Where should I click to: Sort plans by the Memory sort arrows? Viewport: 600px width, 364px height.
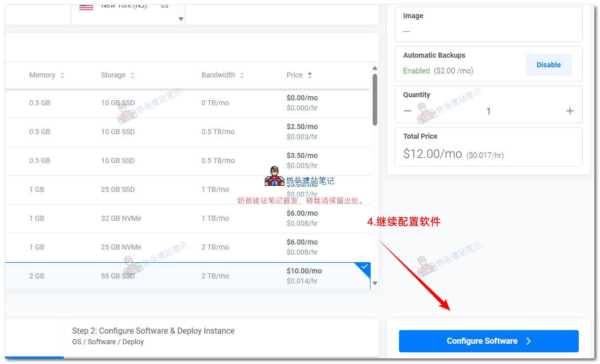(62, 75)
